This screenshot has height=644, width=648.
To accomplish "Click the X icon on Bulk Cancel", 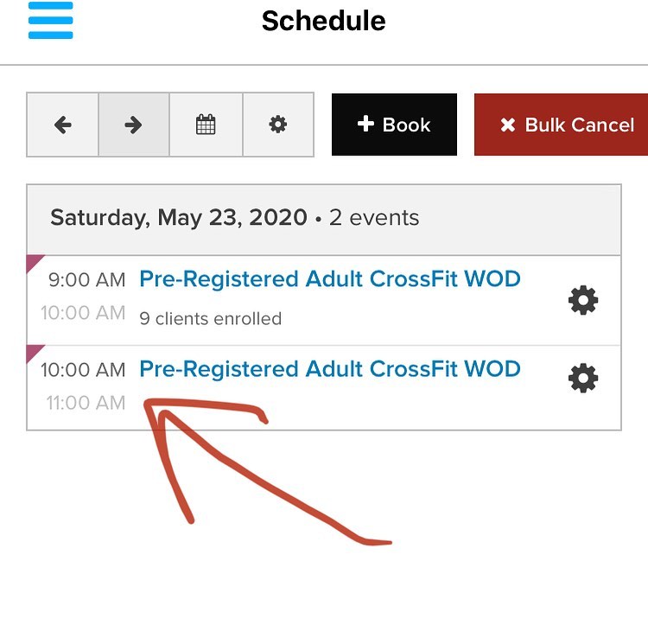I will click(x=508, y=125).
